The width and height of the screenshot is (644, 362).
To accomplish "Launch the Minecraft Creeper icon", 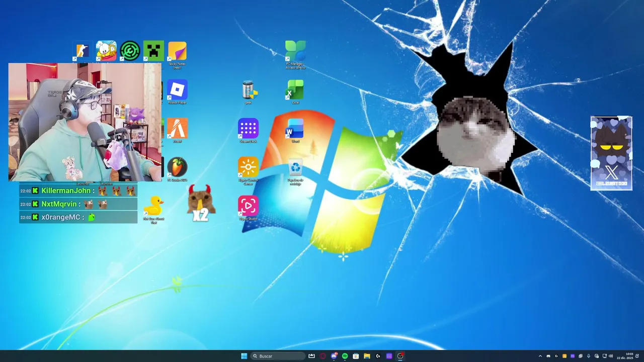I will [153, 51].
